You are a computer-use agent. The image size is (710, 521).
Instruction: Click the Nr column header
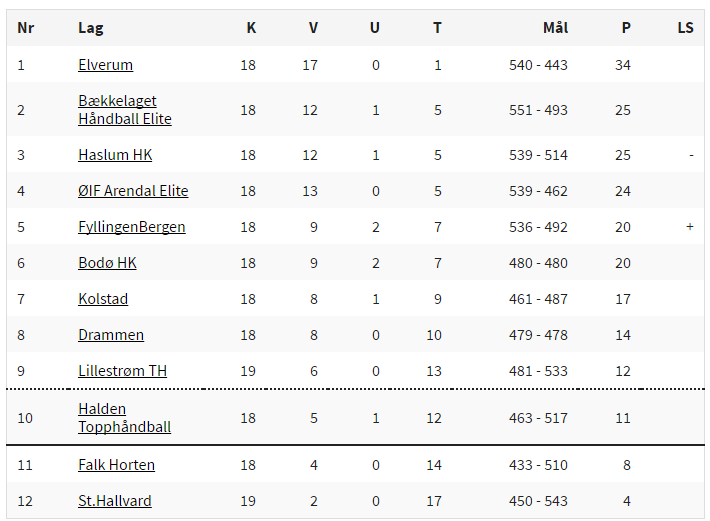(x=25, y=28)
